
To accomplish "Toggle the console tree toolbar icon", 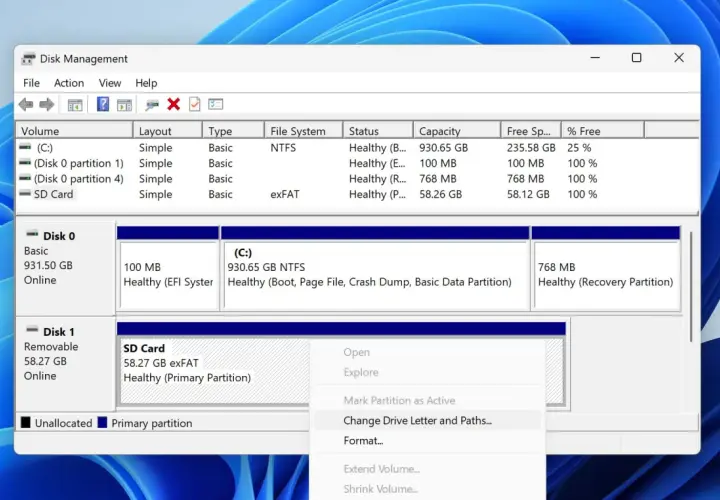I will pyautogui.click(x=75, y=105).
